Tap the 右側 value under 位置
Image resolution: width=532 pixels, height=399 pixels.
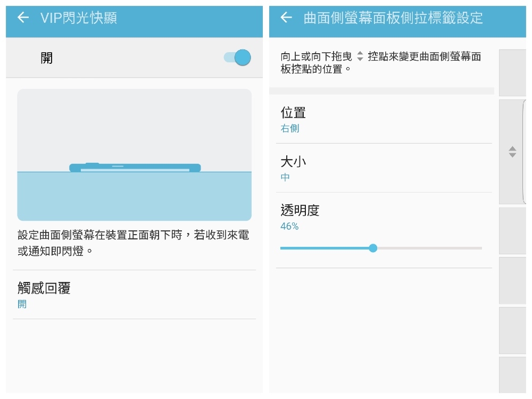point(290,129)
